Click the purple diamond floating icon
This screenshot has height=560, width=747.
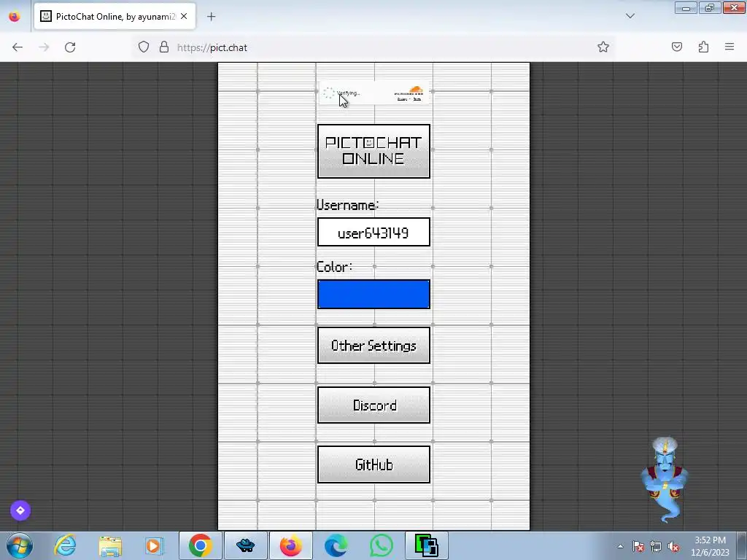[20, 510]
